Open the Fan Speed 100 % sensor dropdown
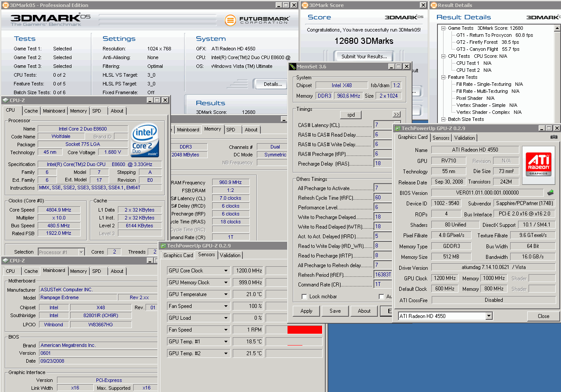The width and height of the screenshot is (561, 392). (226, 306)
